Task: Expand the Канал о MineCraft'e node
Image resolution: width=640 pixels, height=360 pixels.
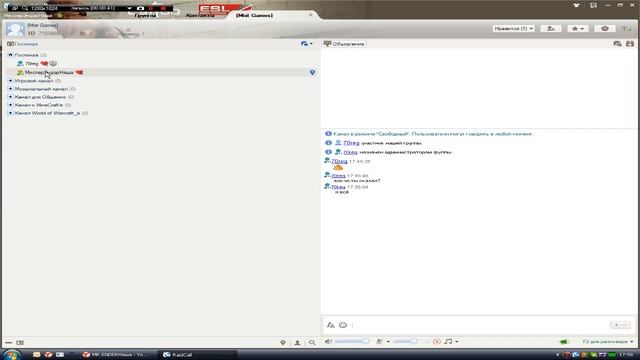Action: pos(10,105)
